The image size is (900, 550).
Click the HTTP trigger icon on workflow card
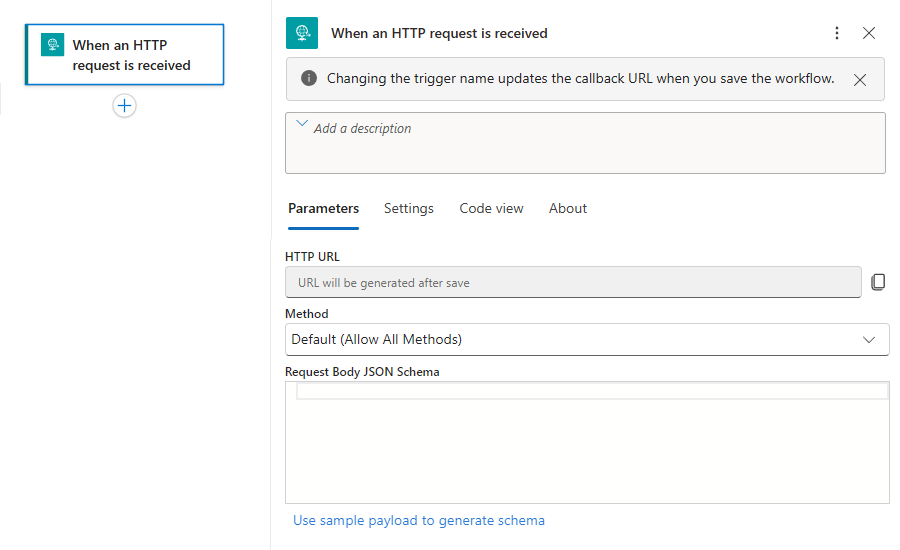pos(52,45)
